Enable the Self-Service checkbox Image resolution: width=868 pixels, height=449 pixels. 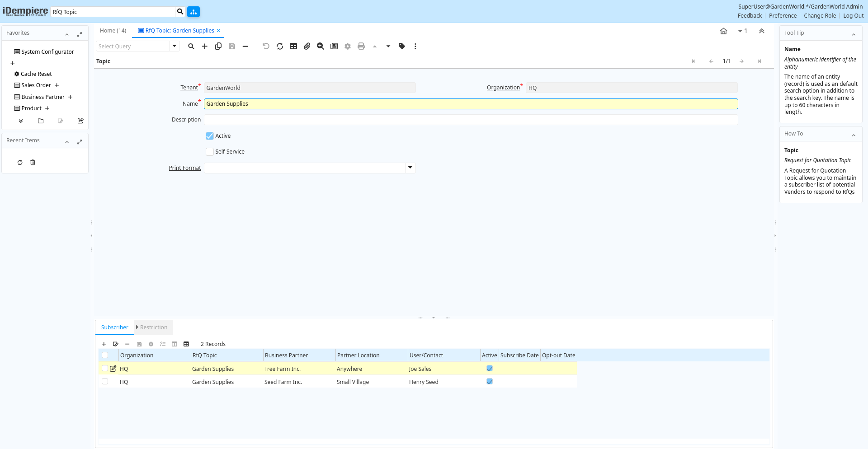[210, 152]
